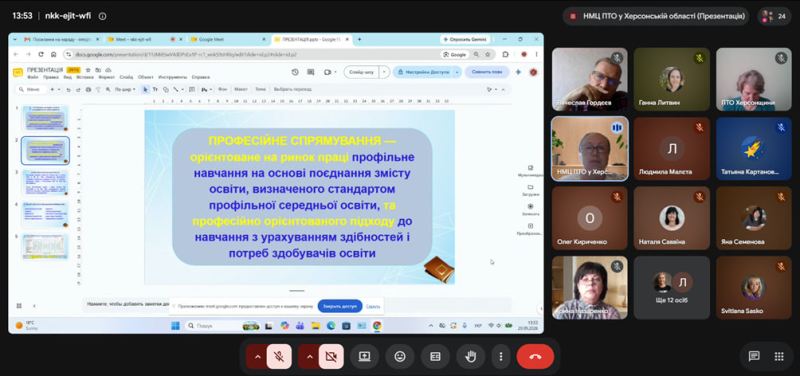Open the chat panel icon
This screenshot has height=376, width=800.
pyautogui.click(x=754, y=356)
